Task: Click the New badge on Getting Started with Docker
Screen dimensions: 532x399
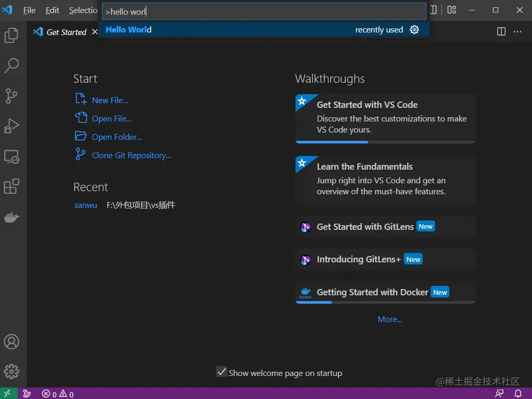Action: coord(440,292)
